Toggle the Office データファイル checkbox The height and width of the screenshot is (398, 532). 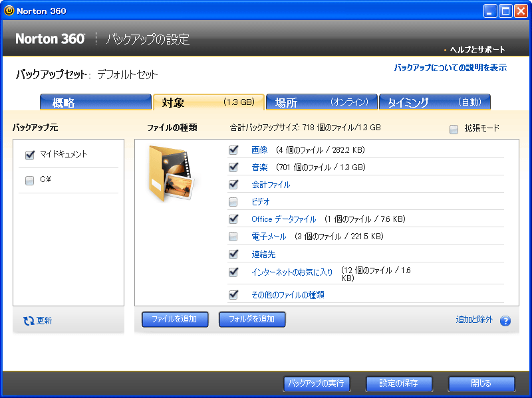point(233,219)
